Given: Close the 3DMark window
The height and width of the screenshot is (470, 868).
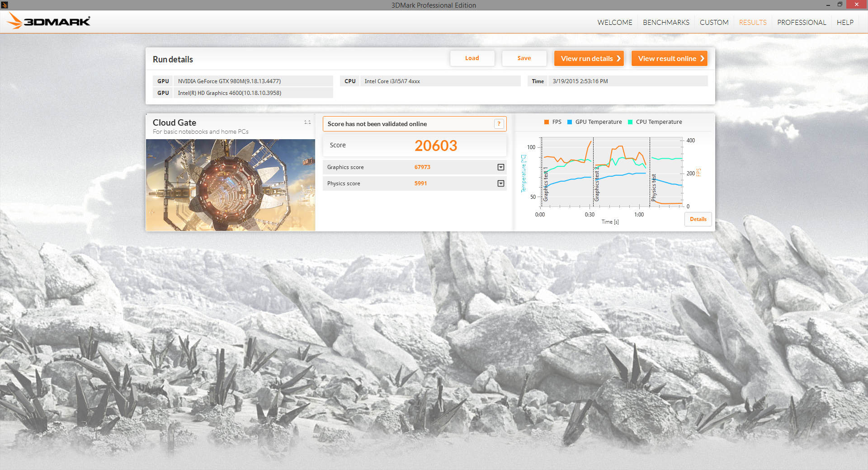Looking at the screenshot, I should click(857, 5).
